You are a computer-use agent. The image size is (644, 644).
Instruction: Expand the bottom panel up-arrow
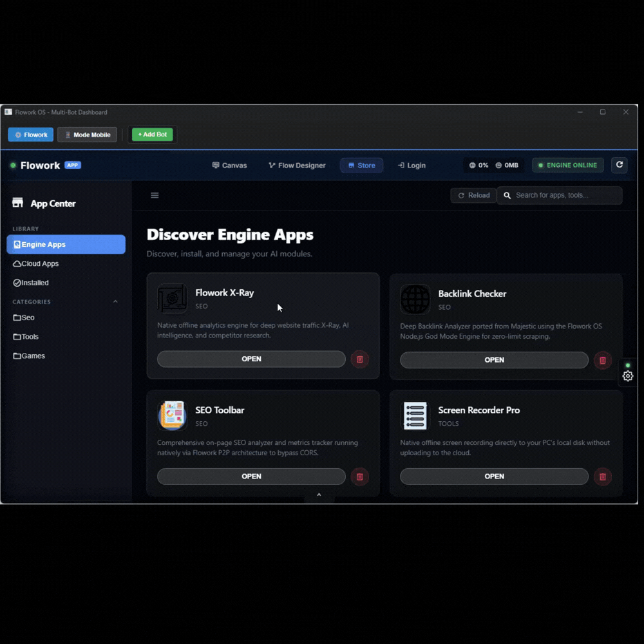pyautogui.click(x=319, y=495)
